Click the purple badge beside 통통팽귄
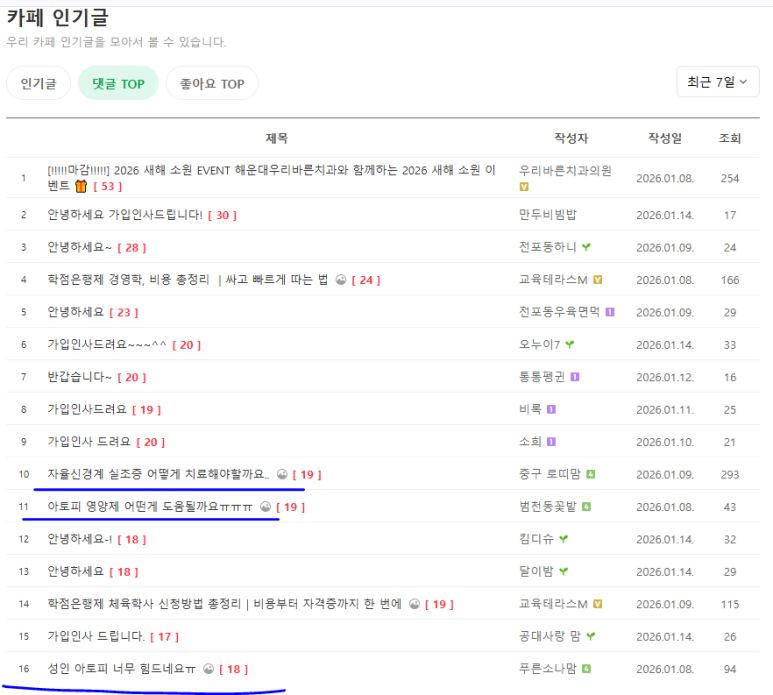 tap(575, 377)
